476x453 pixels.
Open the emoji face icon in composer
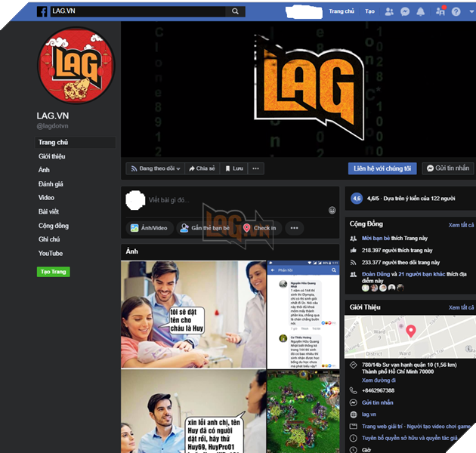(x=332, y=210)
